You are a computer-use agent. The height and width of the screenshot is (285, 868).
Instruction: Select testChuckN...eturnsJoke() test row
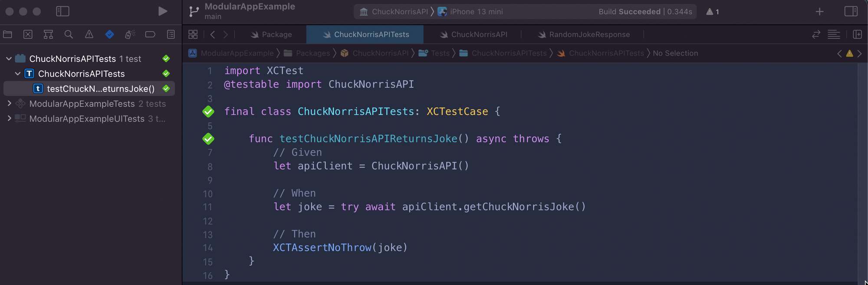pos(89,88)
